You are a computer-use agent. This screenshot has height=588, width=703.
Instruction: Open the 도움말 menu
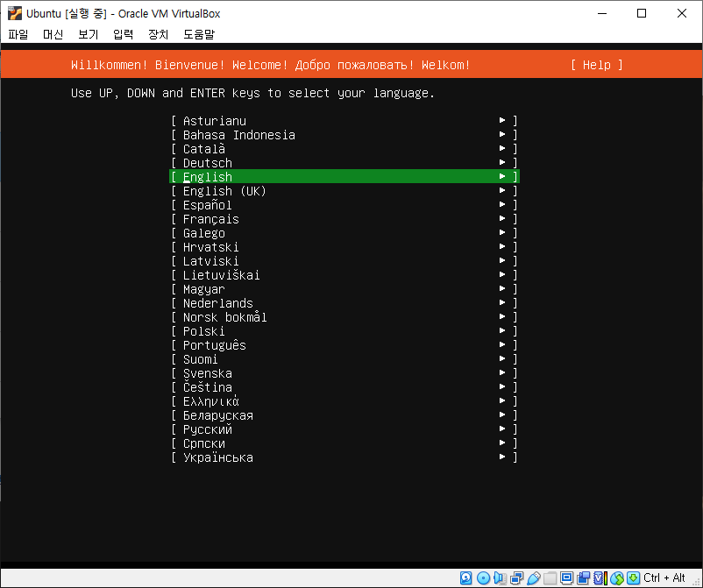(199, 34)
